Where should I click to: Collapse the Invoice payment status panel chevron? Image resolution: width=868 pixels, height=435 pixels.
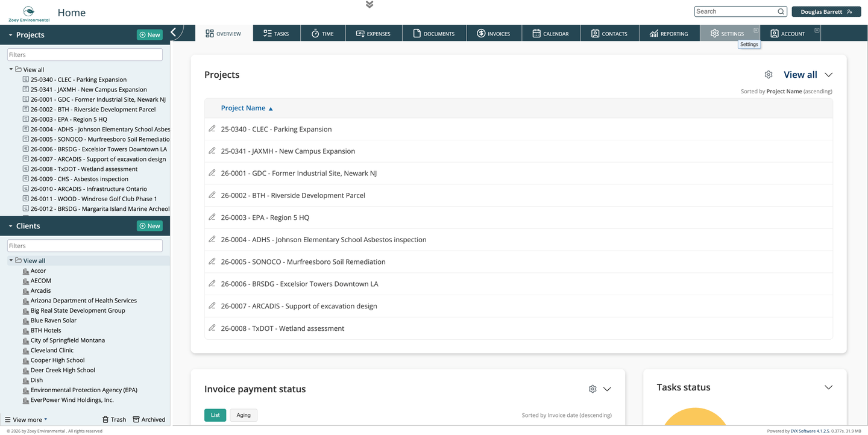(x=607, y=389)
